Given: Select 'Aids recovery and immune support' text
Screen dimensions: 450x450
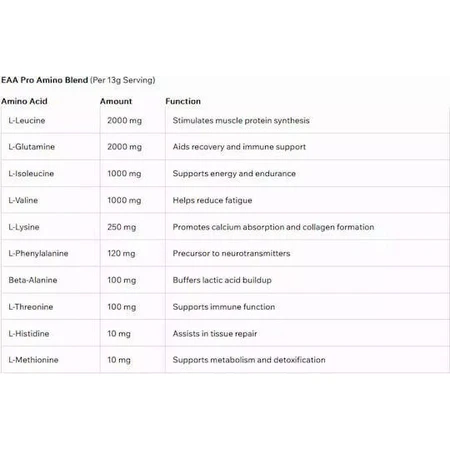Looking at the screenshot, I should [x=239, y=147].
